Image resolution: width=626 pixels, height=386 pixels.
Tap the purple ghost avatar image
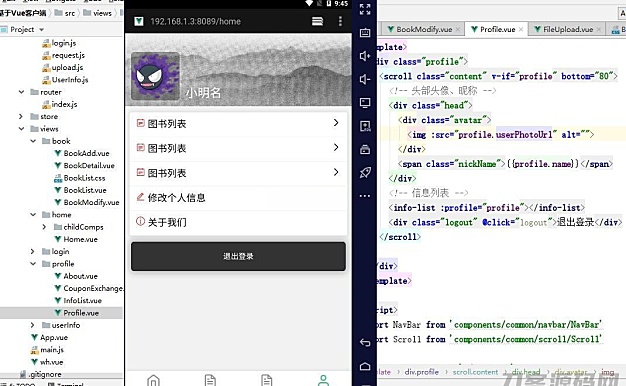click(x=155, y=76)
